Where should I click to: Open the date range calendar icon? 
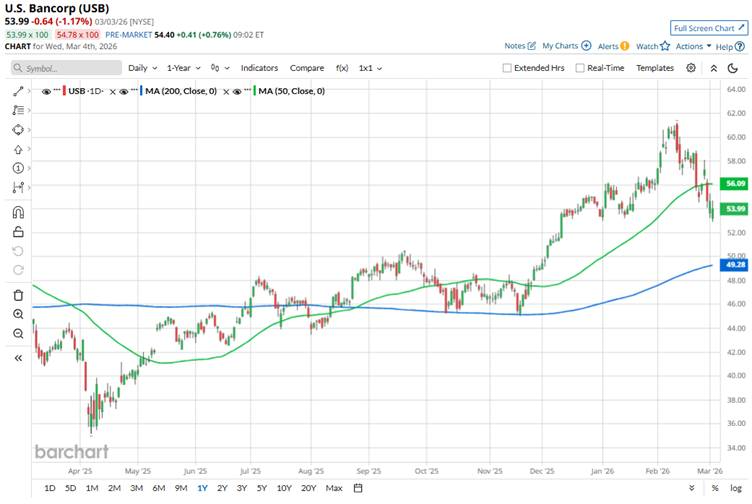(360, 488)
